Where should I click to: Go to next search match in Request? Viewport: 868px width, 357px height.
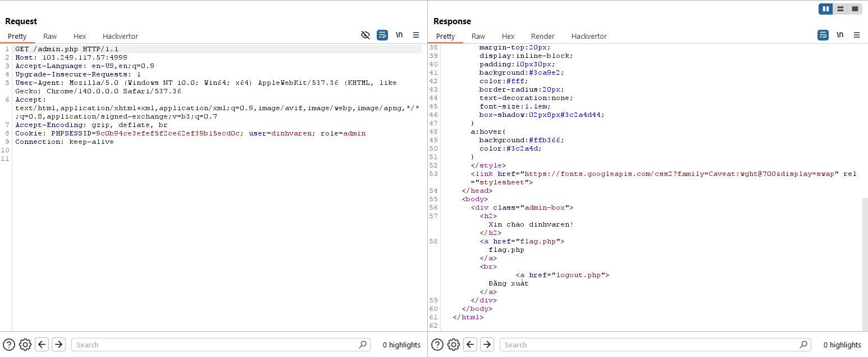coord(59,344)
